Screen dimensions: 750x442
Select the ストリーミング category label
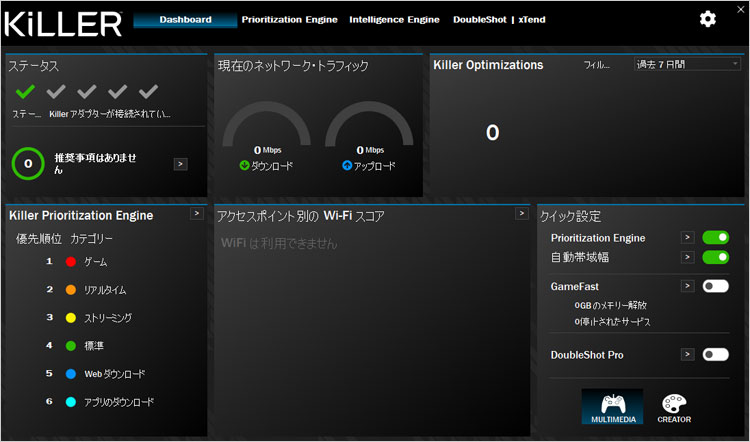click(x=108, y=318)
